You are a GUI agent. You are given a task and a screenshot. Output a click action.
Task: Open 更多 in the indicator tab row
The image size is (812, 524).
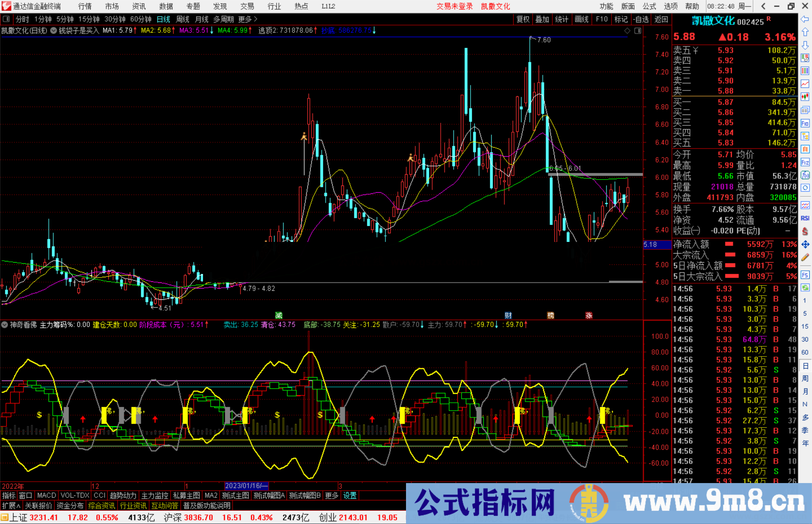[331, 495]
